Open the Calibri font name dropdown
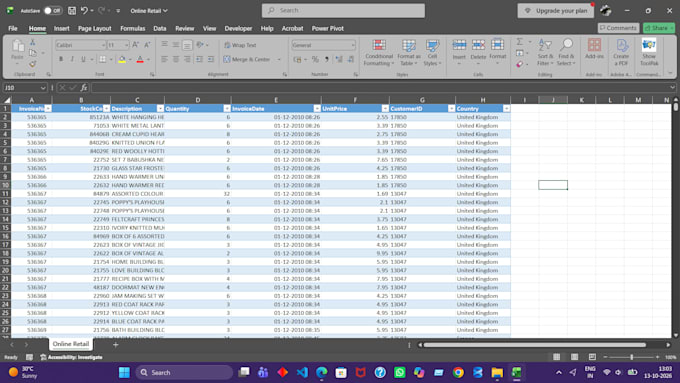680x383 pixels. pos(103,45)
